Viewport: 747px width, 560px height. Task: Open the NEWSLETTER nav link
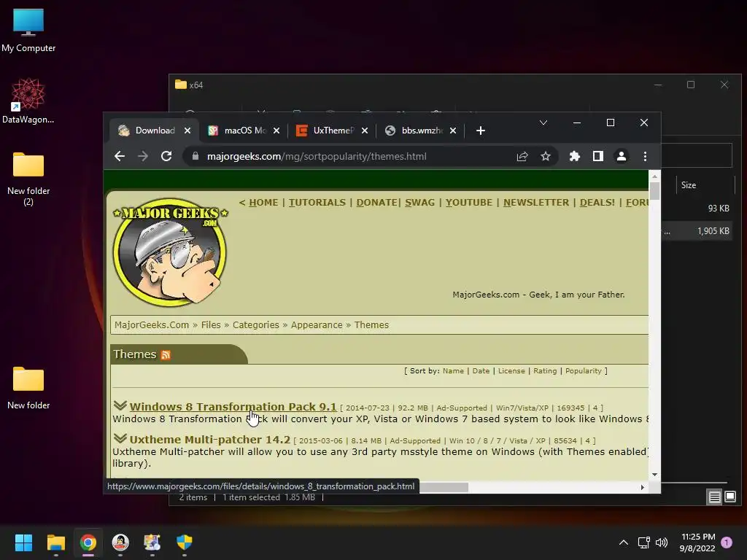coord(536,203)
